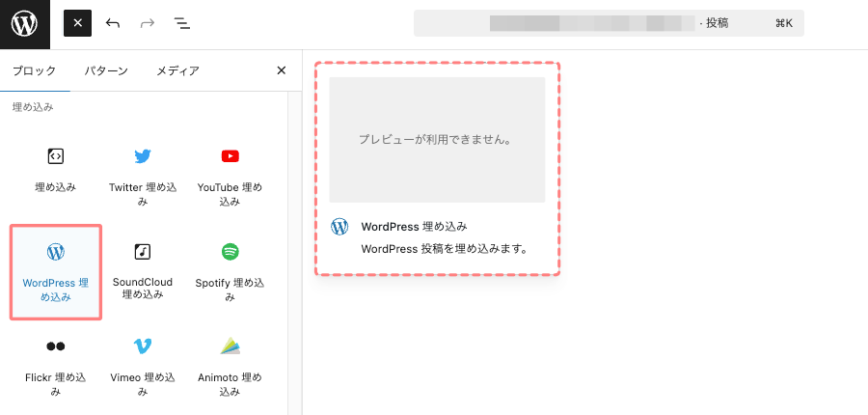Switch to the パターン tab

tap(106, 70)
